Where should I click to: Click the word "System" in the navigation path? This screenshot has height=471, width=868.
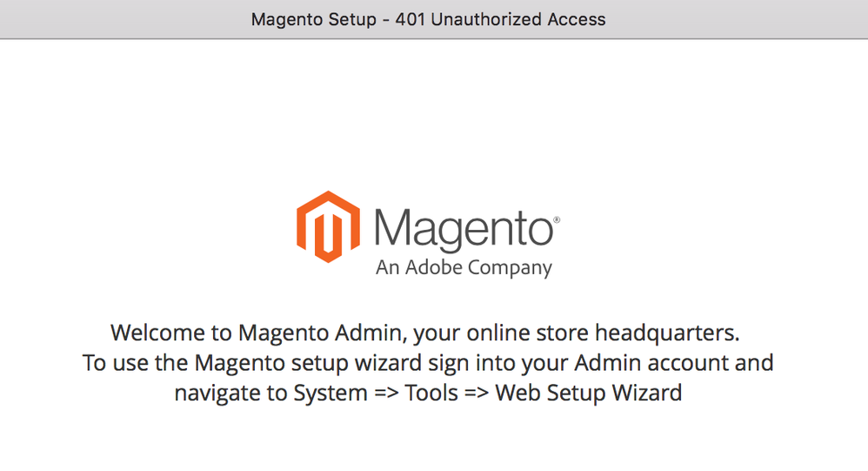(x=331, y=393)
